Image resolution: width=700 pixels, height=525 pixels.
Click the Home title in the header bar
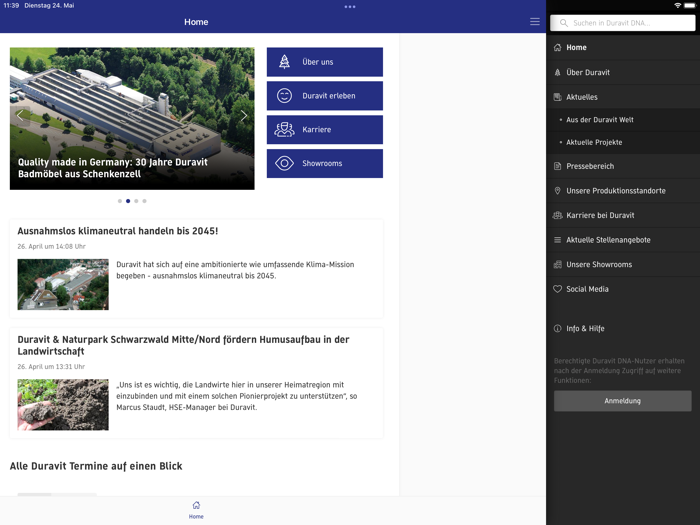point(196,22)
